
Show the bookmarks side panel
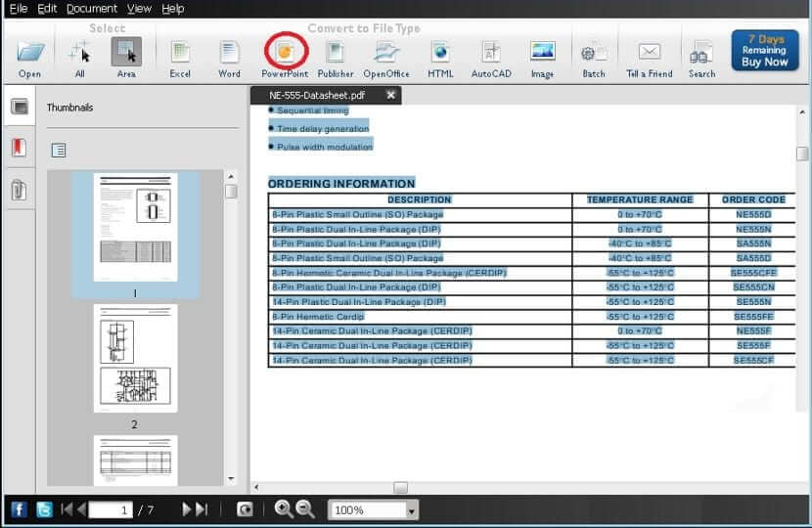(x=20, y=148)
